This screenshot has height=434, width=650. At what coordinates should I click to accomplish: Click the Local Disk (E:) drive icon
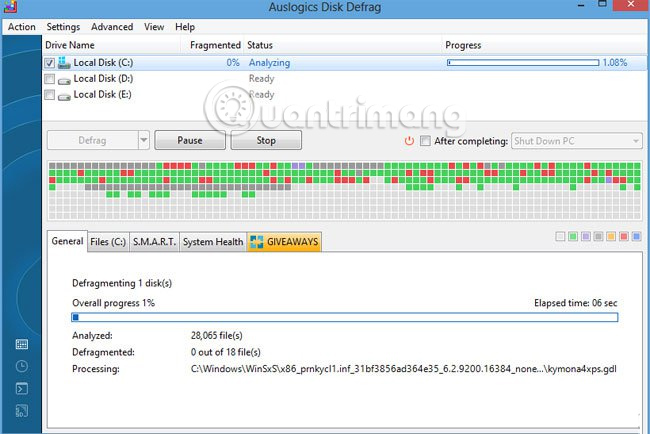tap(64, 96)
